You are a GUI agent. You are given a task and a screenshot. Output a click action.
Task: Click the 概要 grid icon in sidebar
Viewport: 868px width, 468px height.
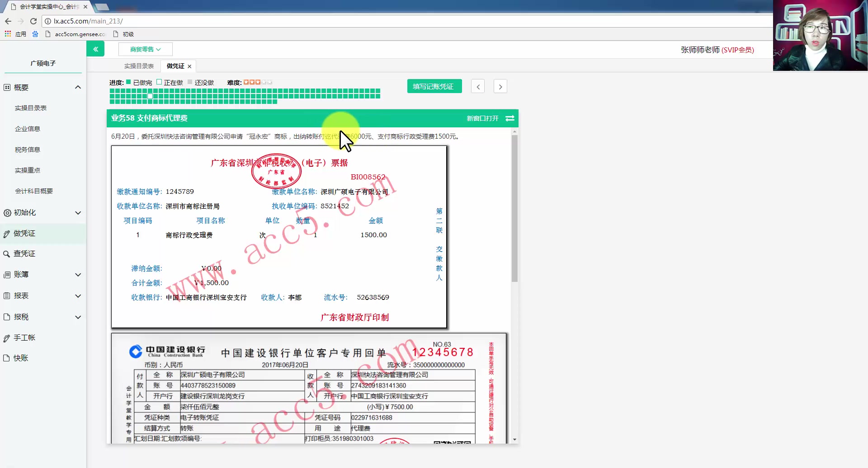pos(7,87)
